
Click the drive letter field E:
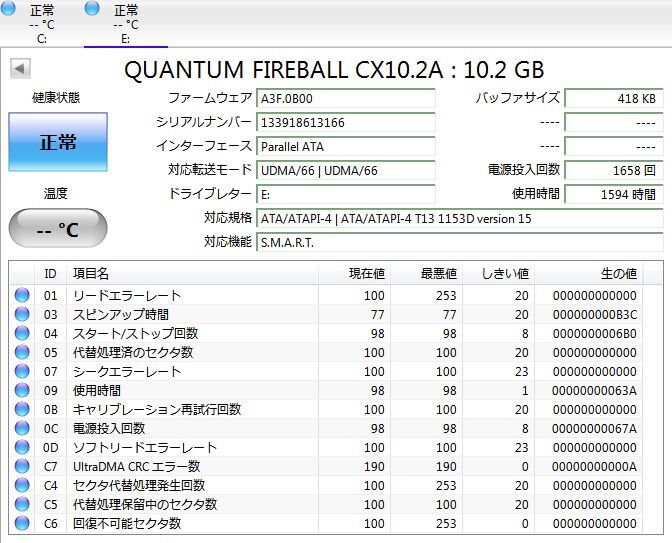coord(346,195)
